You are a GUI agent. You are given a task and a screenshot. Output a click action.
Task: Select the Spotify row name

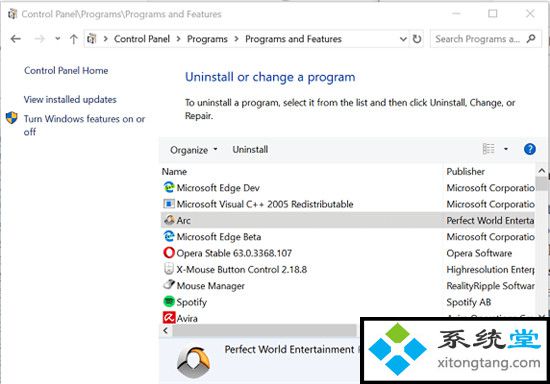click(x=192, y=302)
